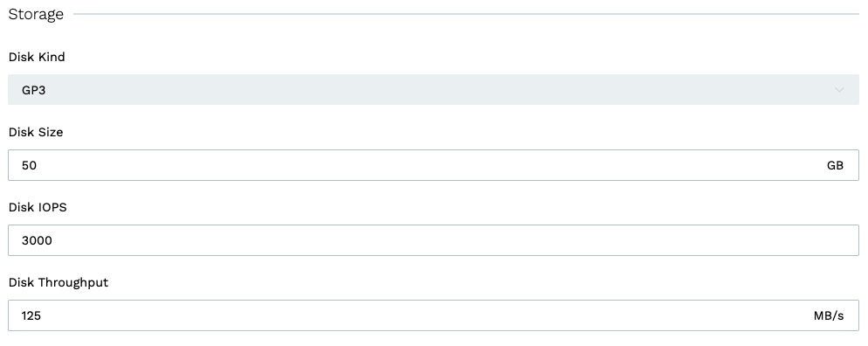Screen dimensions: 868x346
Task: Click the 125 value in Disk Throughput
Action: [x=31, y=316]
